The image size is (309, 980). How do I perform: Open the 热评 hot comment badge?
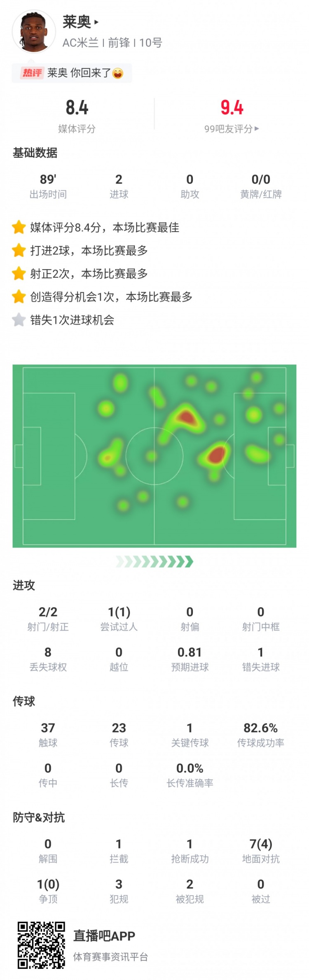pyautogui.click(x=32, y=73)
